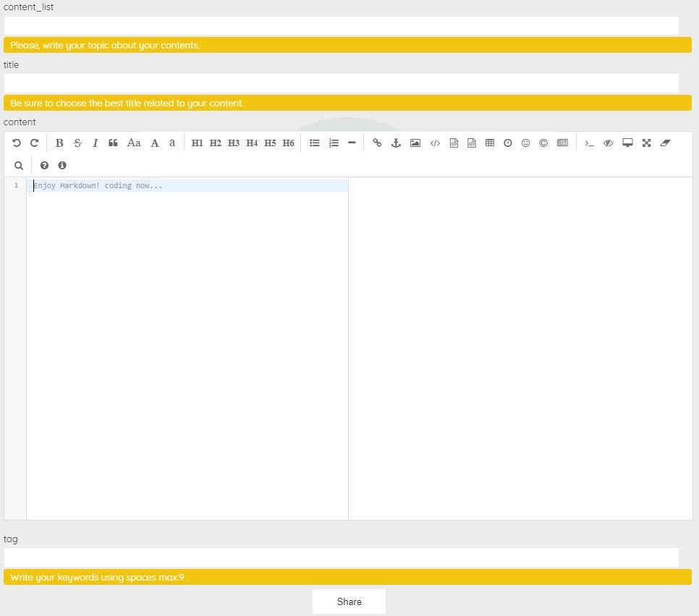Click the 'Write your keywords using spaces' hint
Viewport: 699px width, 616px height.
(348, 577)
